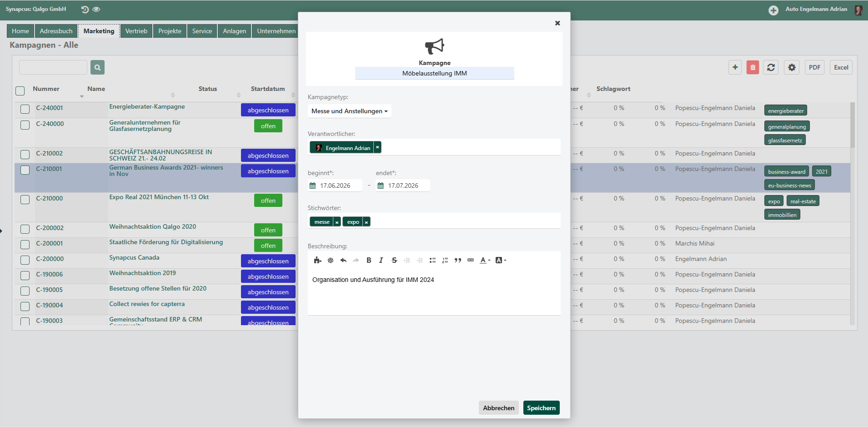Viewport: 868px width, 427px height.
Task: Select all rows with header checkbox
Action: 20,91
